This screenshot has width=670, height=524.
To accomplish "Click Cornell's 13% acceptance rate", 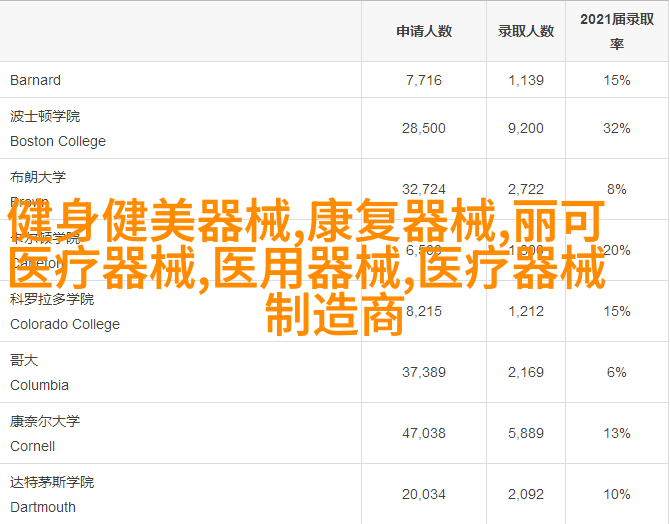I will tap(617, 433).
